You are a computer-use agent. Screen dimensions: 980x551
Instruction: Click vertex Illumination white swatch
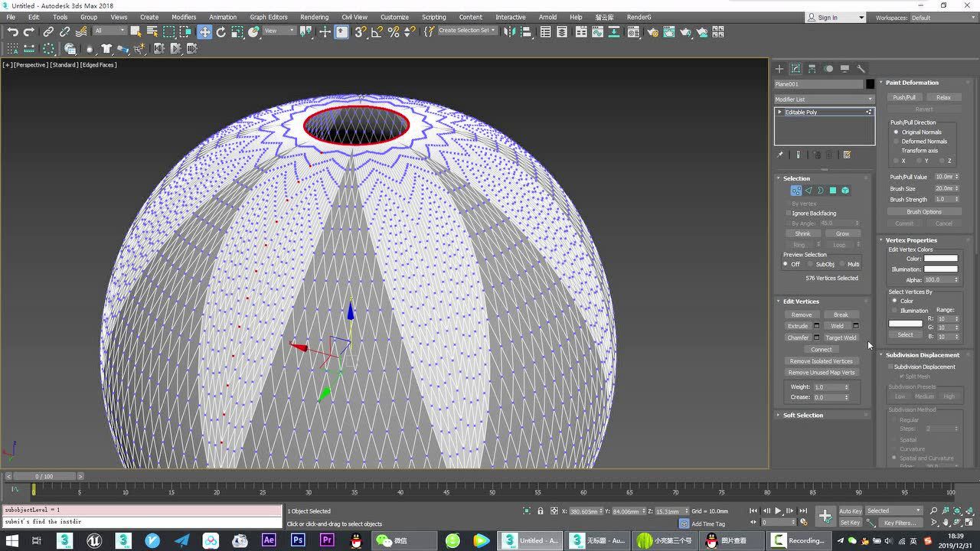[x=941, y=269]
